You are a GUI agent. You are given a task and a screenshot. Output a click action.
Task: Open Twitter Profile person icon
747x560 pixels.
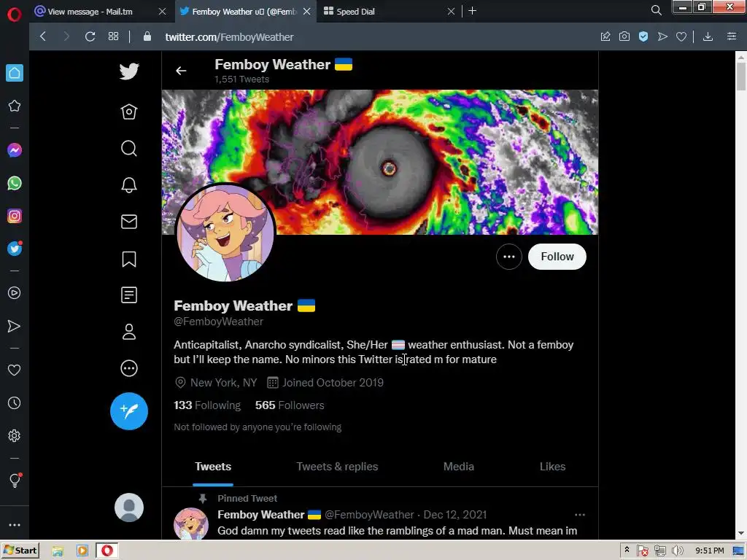tap(129, 332)
